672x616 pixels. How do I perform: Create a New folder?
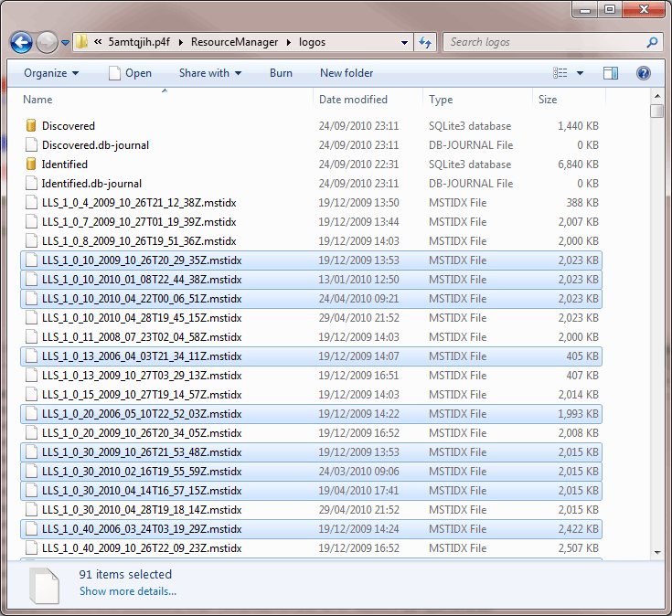[347, 73]
